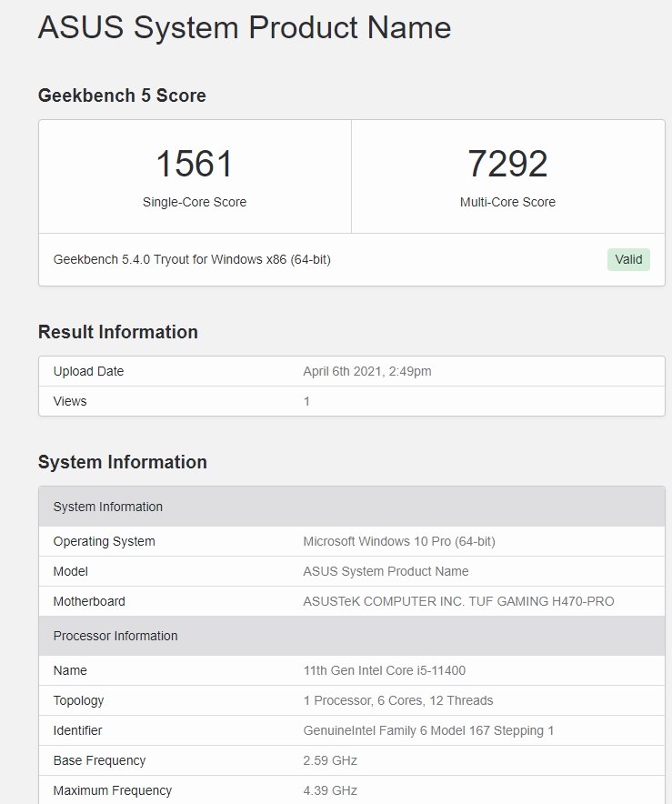Click the 'Model' row label
Image resolution: width=672 pixels, height=804 pixels.
point(71,571)
